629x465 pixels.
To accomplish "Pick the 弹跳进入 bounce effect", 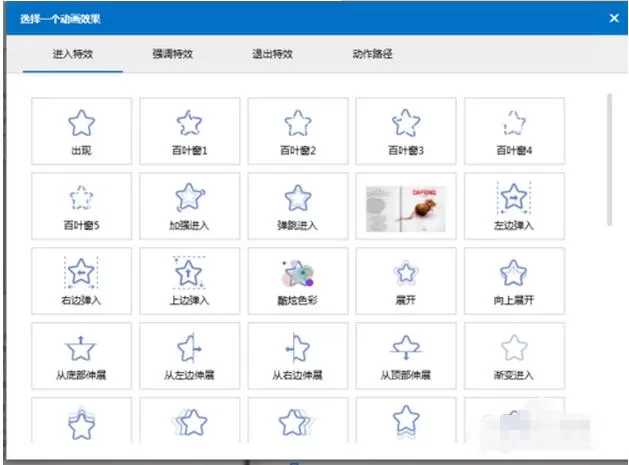I will pyautogui.click(x=298, y=206).
